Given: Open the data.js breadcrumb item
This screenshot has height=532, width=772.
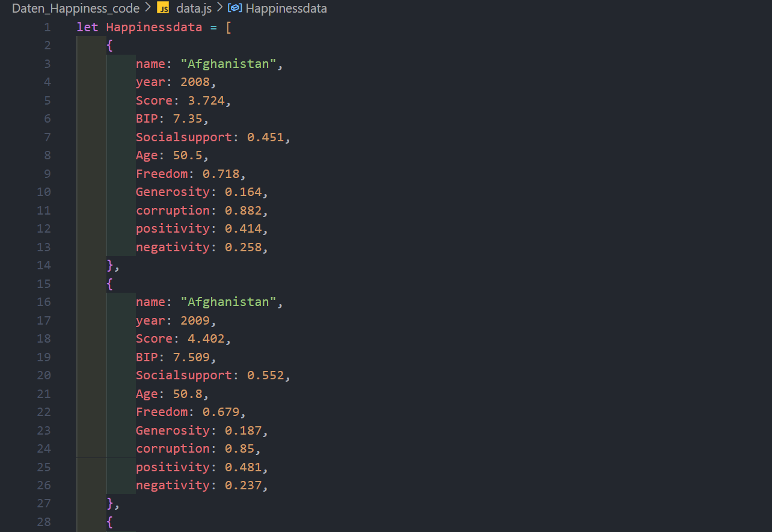Looking at the screenshot, I should coord(194,8).
